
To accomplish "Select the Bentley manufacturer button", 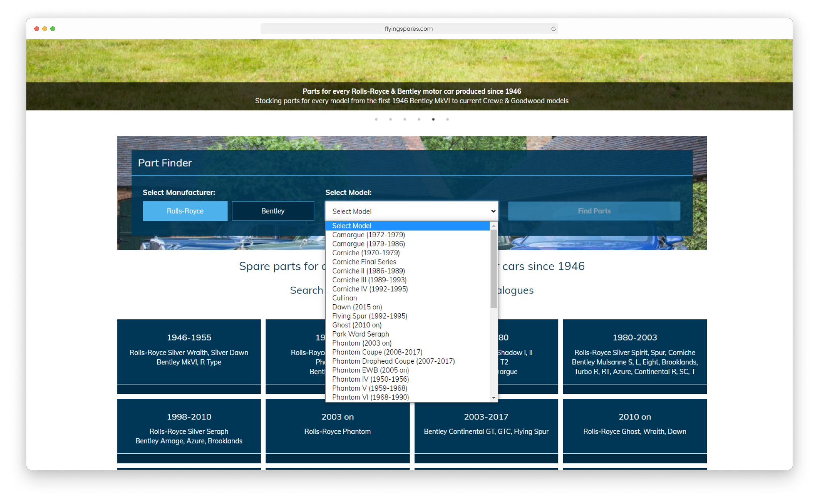I will [x=273, y=211].
